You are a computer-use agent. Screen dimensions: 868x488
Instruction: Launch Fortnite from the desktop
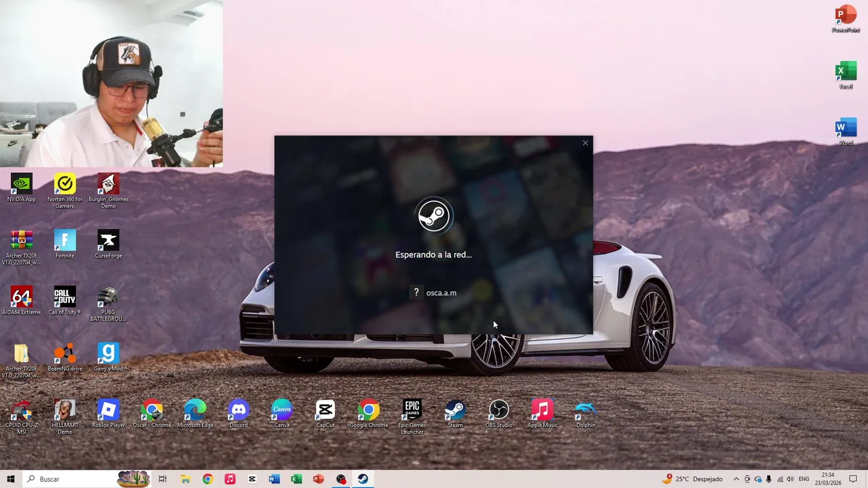click(65, 244)
